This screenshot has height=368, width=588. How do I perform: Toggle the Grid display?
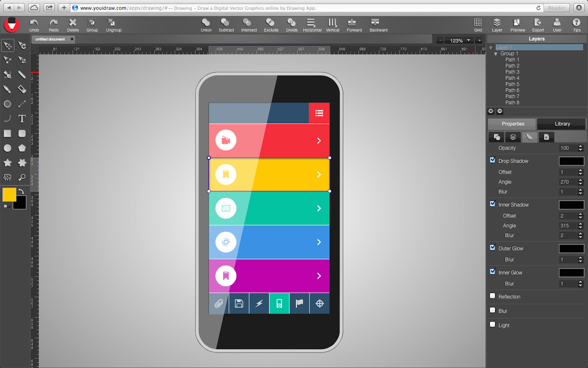click(478, 25)
